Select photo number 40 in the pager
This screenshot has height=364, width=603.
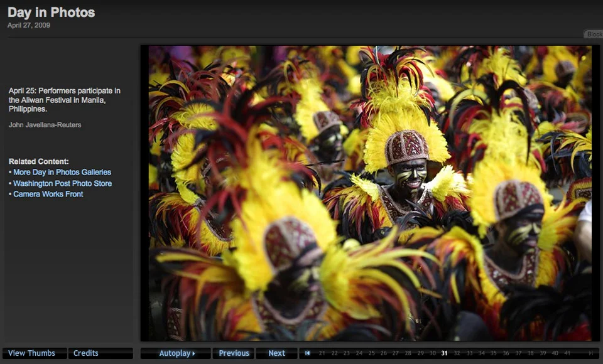(555, 353)
